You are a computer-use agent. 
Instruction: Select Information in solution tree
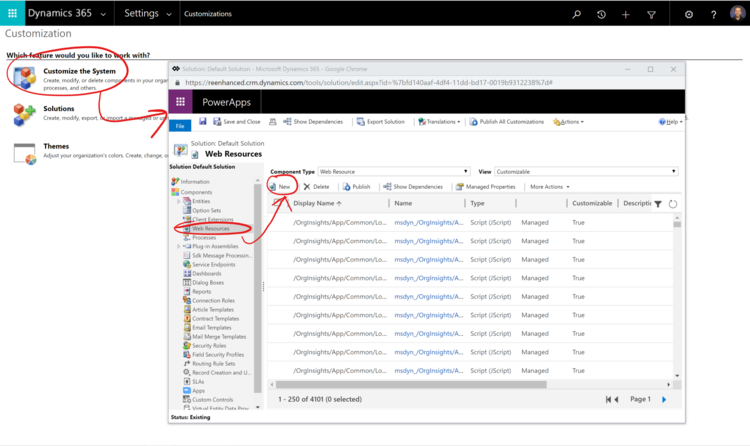195,182
